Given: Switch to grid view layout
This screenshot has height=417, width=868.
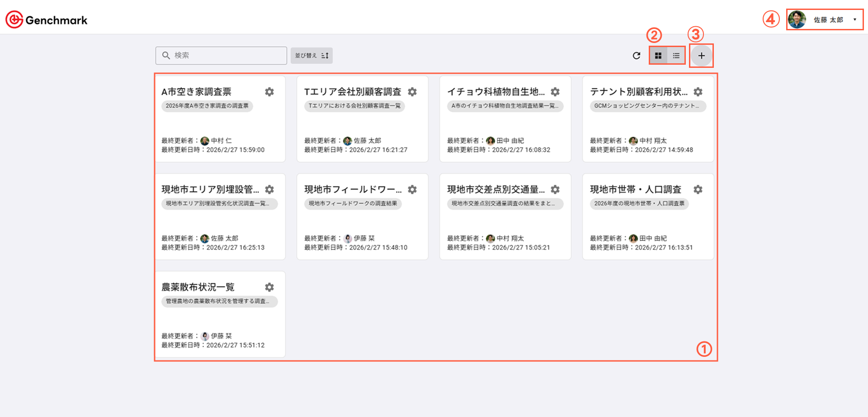Looking at the screenshot, I should click(658, 56).
